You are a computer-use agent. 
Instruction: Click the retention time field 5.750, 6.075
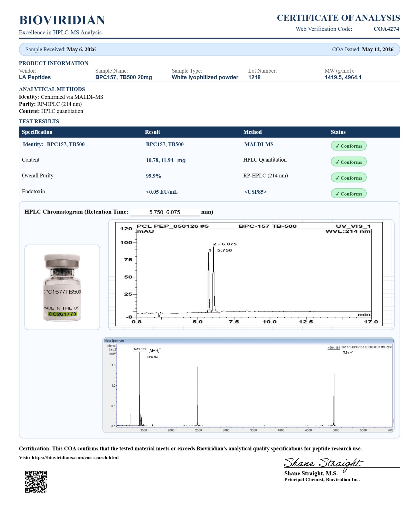[165, 212]
